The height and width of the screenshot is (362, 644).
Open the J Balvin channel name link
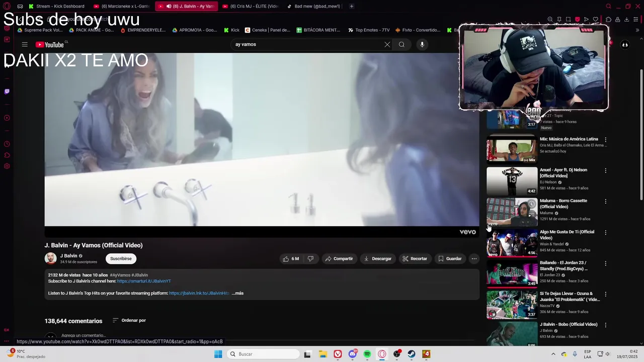click(x=69, y=255)
